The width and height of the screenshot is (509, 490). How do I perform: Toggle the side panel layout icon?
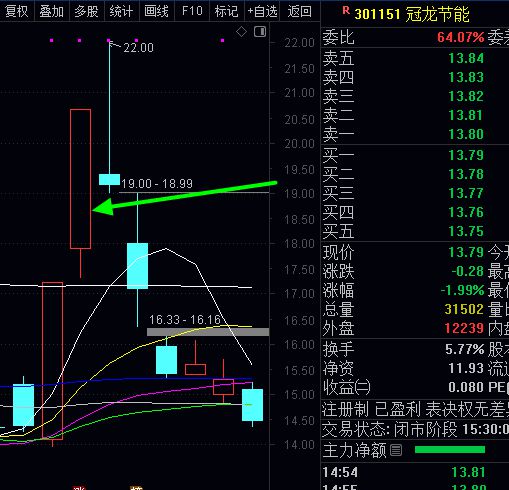click(260, 32)
